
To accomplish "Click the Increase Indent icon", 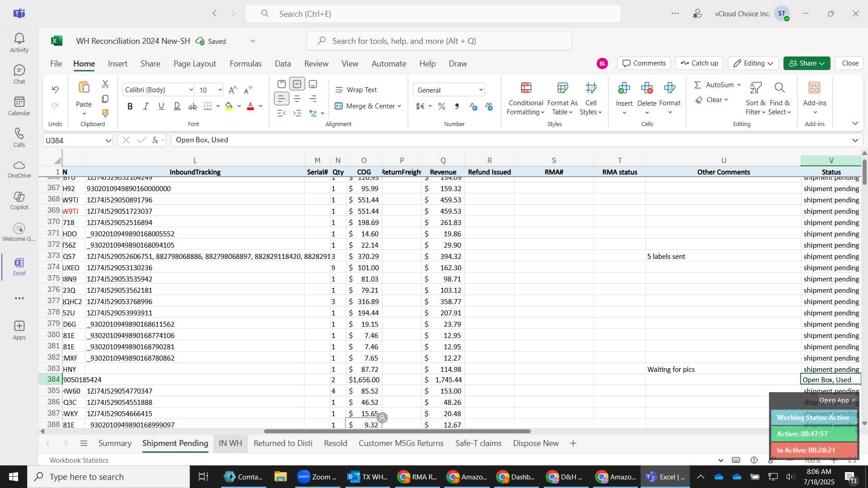I will tap(297, 113).
